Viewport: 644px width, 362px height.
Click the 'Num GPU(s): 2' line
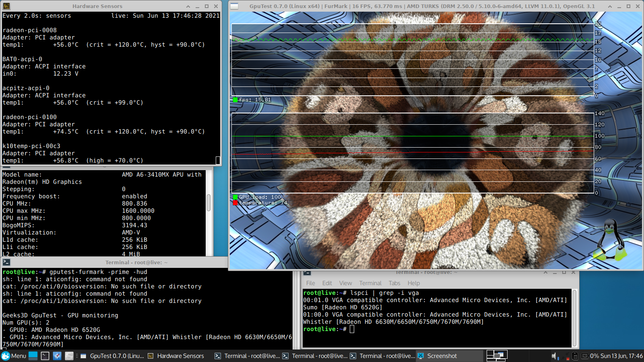click(26, 323)
